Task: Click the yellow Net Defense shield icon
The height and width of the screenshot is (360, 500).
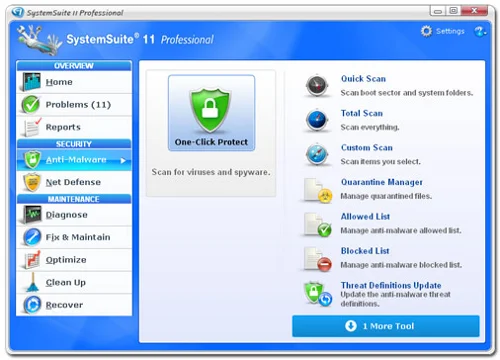Action: coord(32,182)
